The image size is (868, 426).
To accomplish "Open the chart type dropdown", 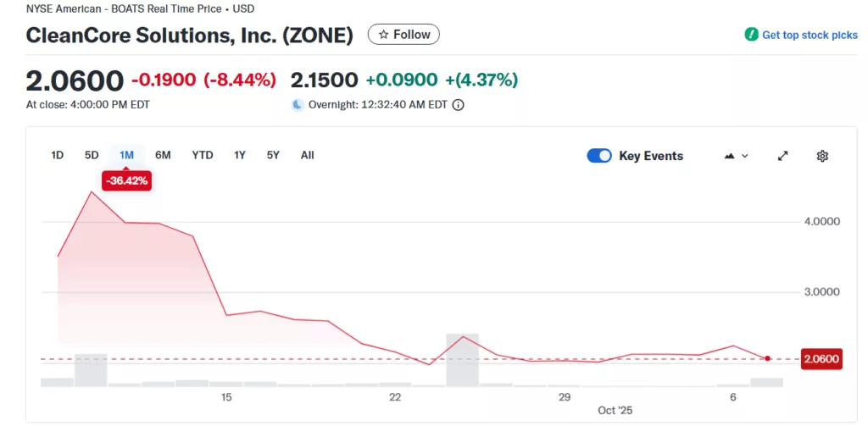I will point(737,156).
